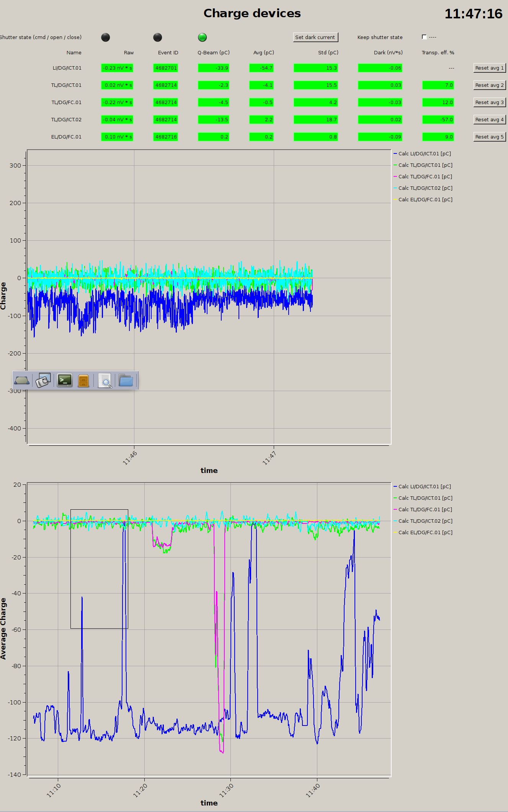Click the window manager icon in floating toolbar
The image size is (508, 812).
[22, 381]
